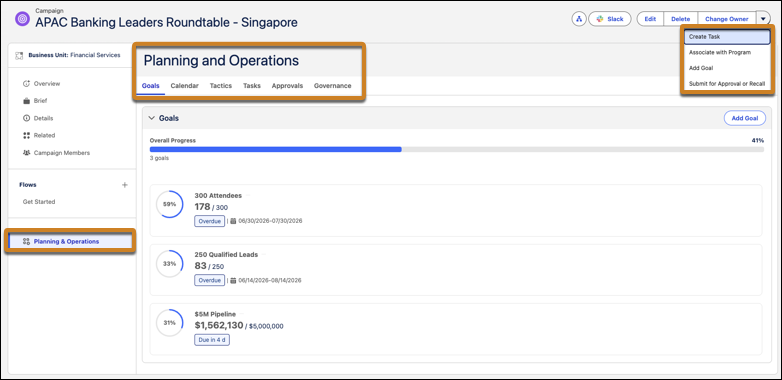Click Add Goal button in Goals panel
The image size is (782, 380).
[745, 118]
